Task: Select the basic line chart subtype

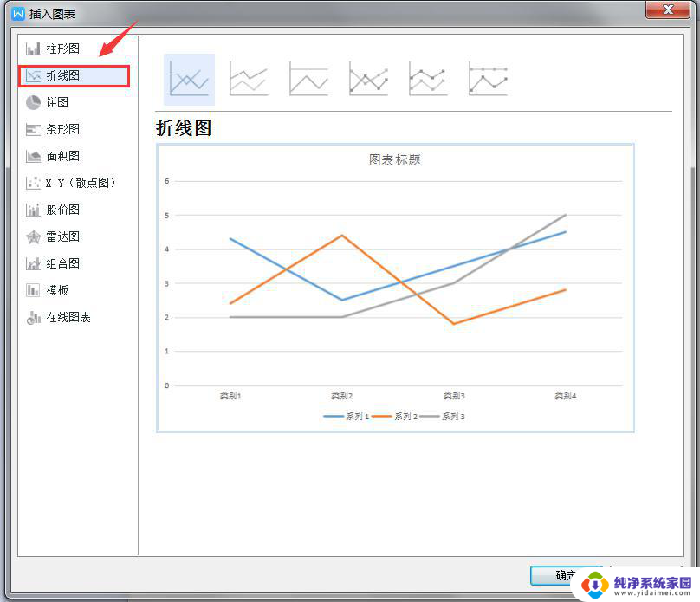Action: click(189, 80)
